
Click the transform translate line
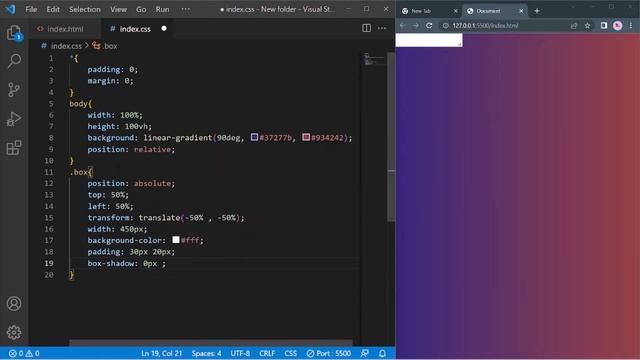click(x=166, y=218)
